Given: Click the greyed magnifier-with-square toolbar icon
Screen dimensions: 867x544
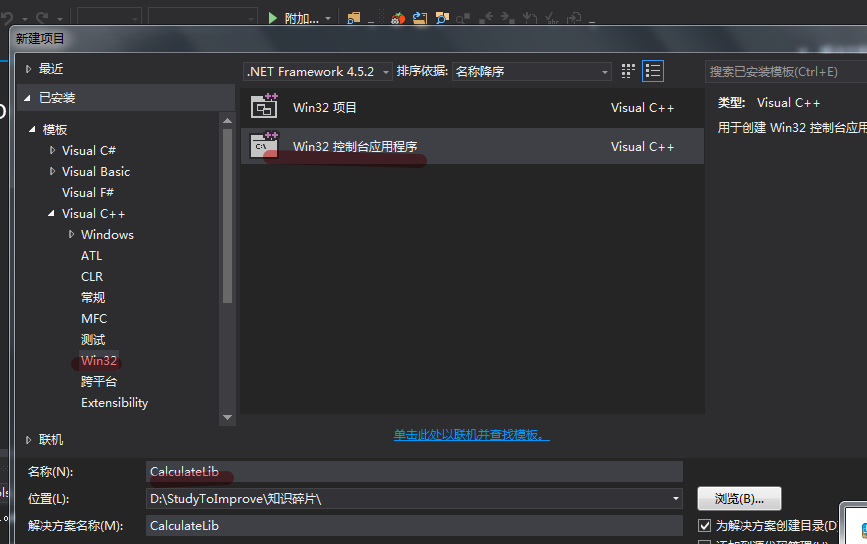Looking at the screenshot, I should (463, 19).
